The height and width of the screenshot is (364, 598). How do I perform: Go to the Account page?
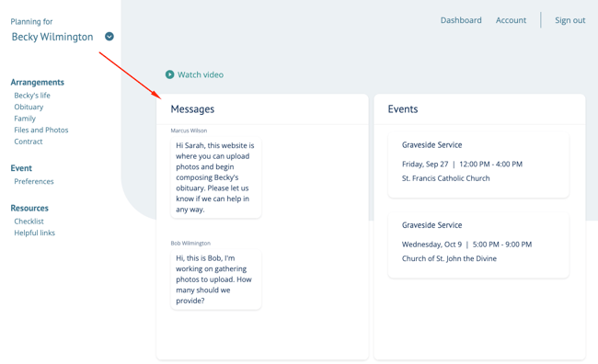(511, 20)
